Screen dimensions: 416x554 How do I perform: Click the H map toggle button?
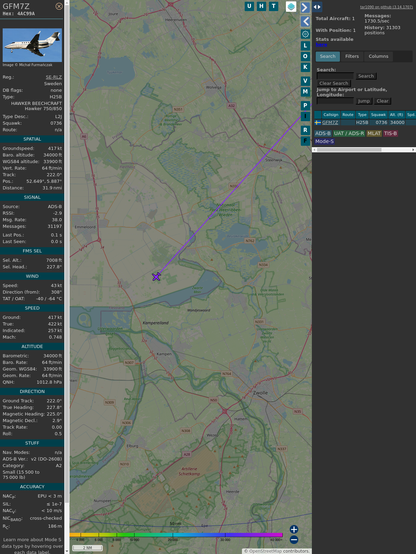click(261, 6)
